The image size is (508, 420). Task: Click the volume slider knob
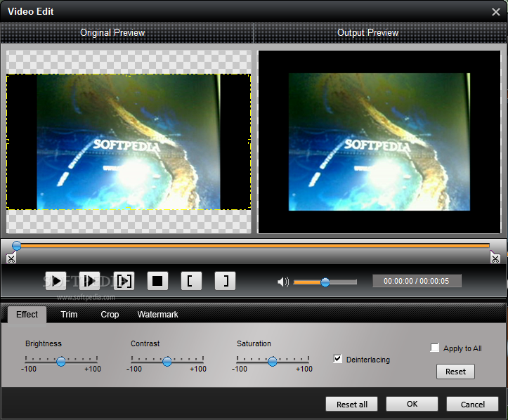(x=325, y=282)
